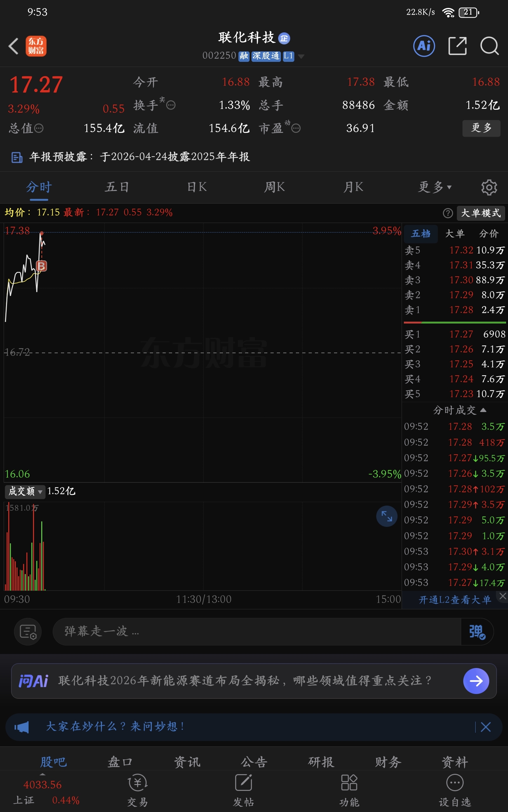Select the 分价 tab
508x812 pixels.
489,234
